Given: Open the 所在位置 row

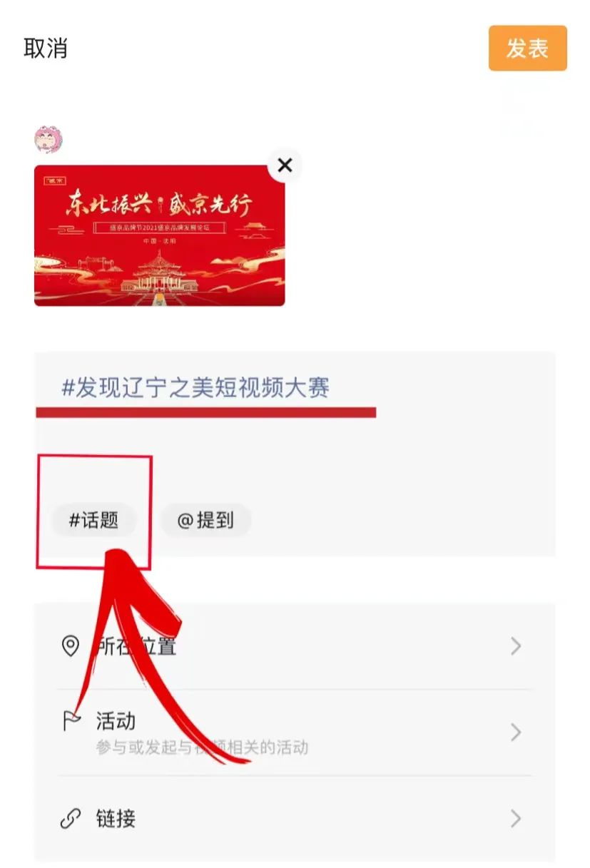Looking at the screenshot, I should point(294,646).
